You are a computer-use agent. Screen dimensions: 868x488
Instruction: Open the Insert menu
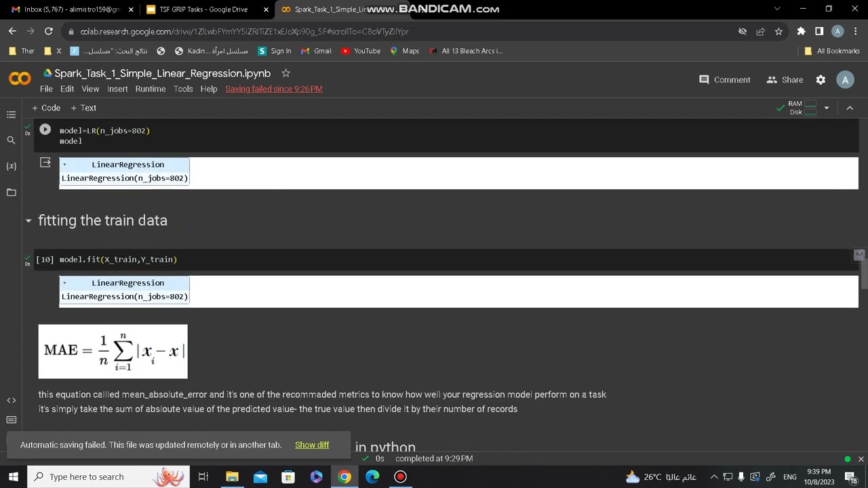[x=117, y=89]
